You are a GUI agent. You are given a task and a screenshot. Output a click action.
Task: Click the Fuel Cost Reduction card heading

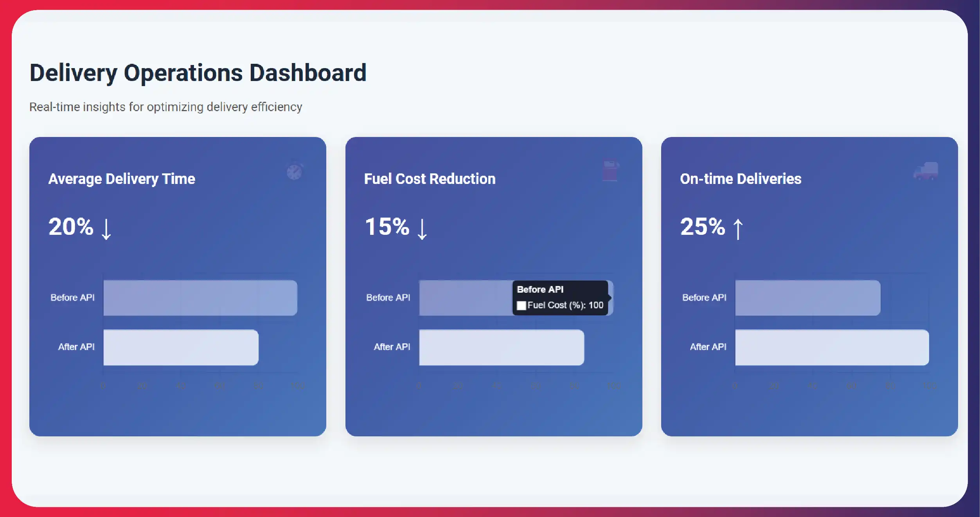[x=430, y=179]
